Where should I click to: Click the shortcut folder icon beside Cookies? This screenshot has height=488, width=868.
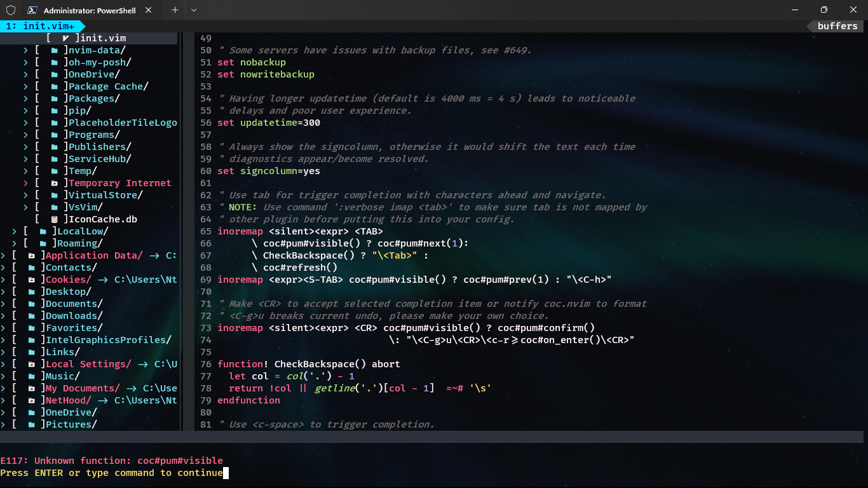click(x=32, y=280)
